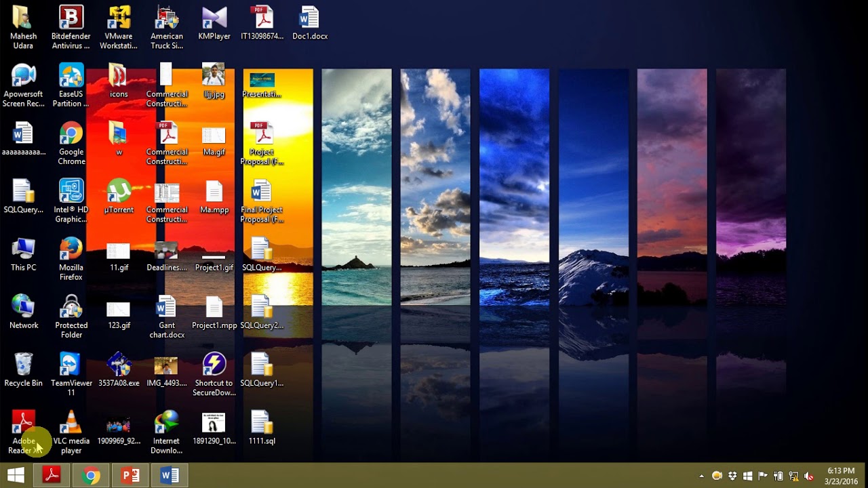
Task: Open the Windows Start button
Action: pos(16,476)
